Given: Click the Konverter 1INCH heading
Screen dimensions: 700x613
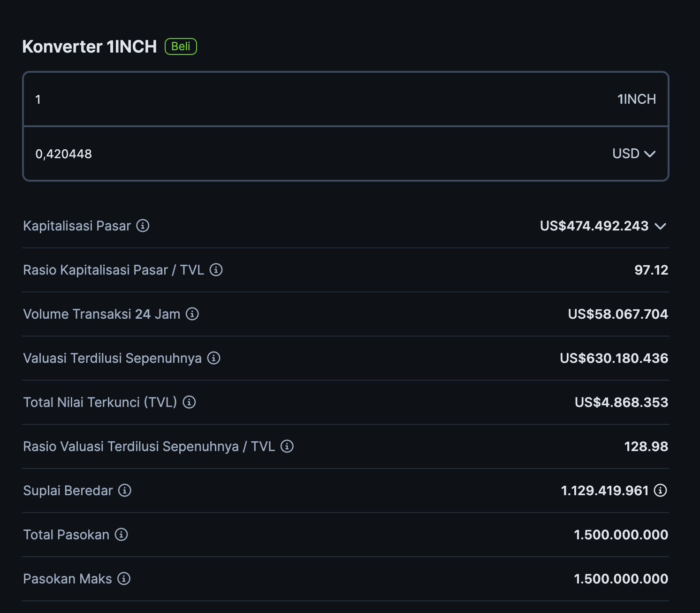Looking at the screenshot, I should point(90,46).
